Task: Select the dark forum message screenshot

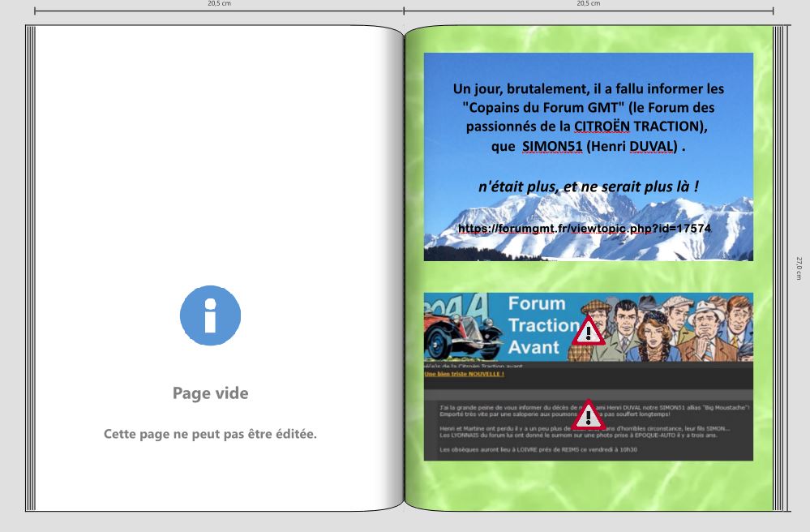Action: click(589, 411)
